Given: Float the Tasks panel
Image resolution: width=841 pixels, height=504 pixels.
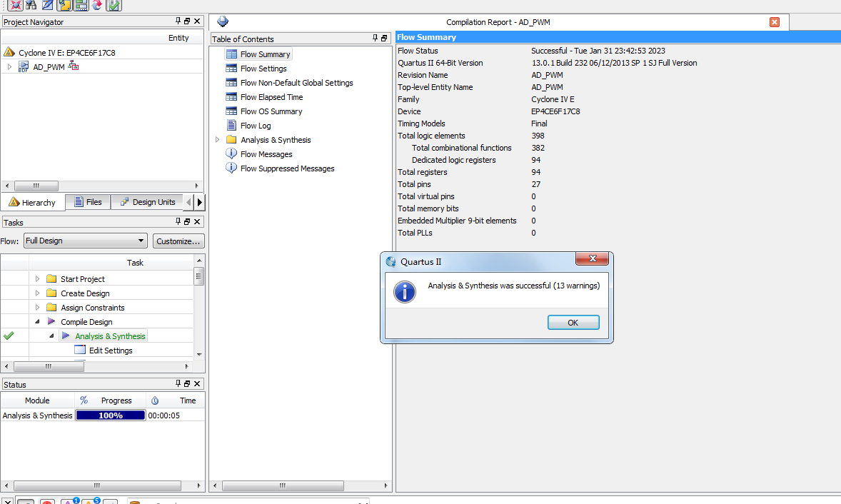Looking at the screenshot, I should point(187,221).
